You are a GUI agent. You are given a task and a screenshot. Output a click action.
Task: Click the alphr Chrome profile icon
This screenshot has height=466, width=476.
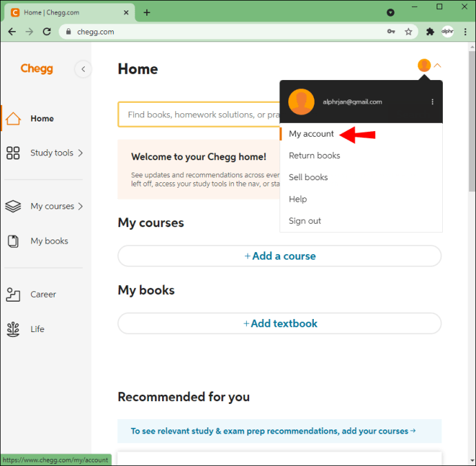(448, 32)
